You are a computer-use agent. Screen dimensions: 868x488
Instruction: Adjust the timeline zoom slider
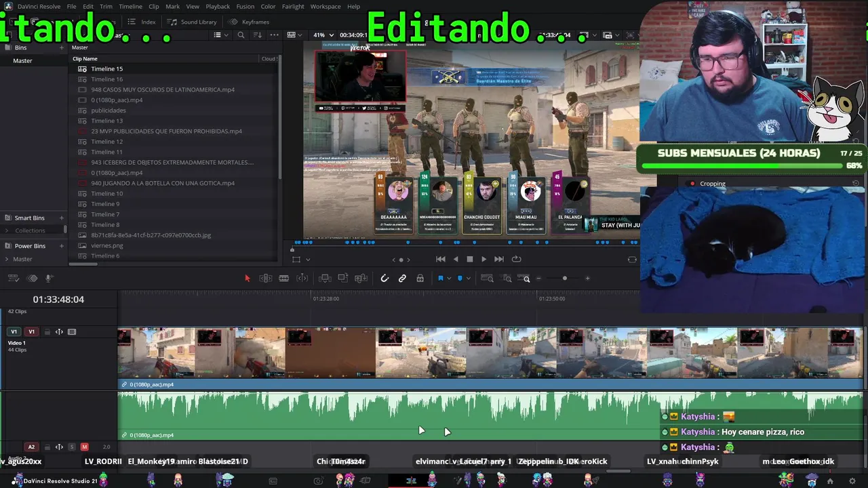pyautogui.click(x=564, y=279)
